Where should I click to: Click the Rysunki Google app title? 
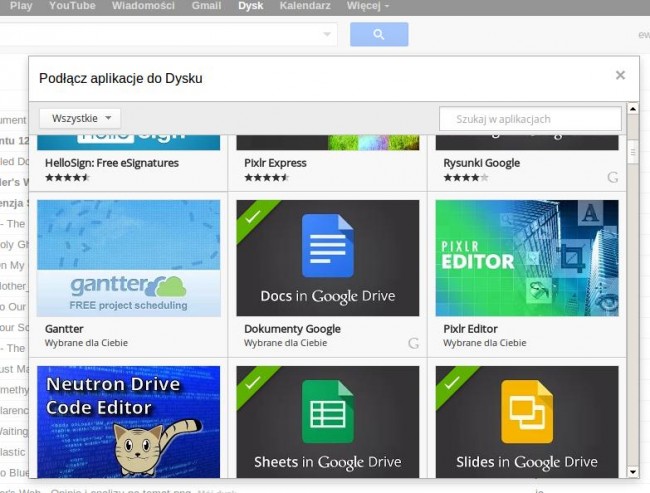coord(481,163)
